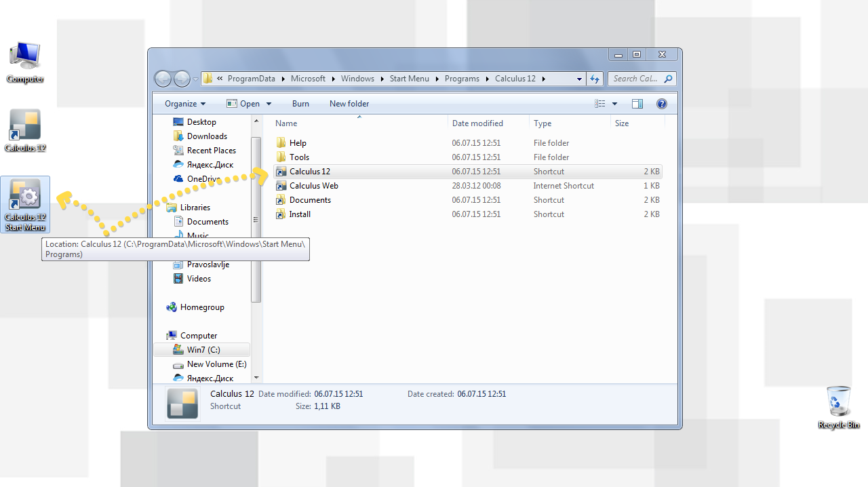The image size is (868, 487).
Task: Click the Back navigation arrow in Explorer
Action: 163,79
